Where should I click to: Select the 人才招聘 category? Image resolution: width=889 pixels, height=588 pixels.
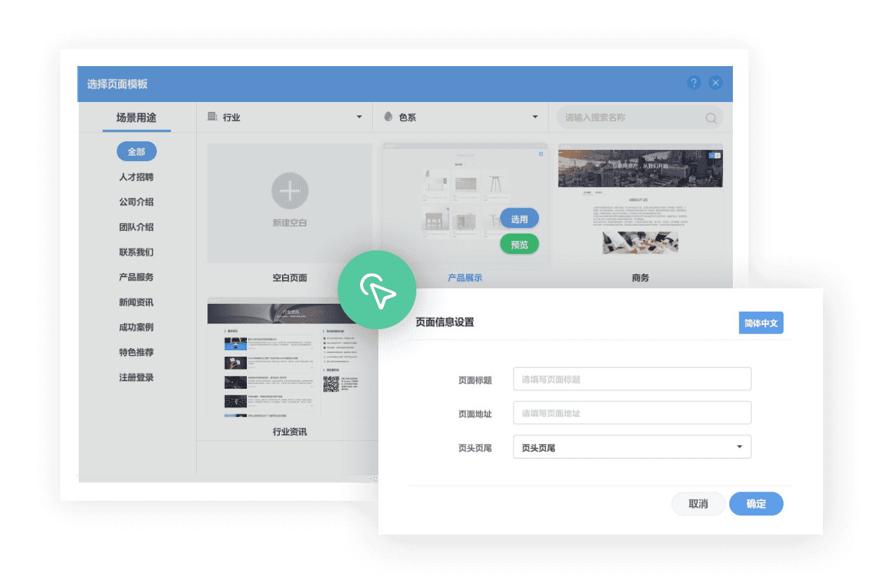coord(136,177)
